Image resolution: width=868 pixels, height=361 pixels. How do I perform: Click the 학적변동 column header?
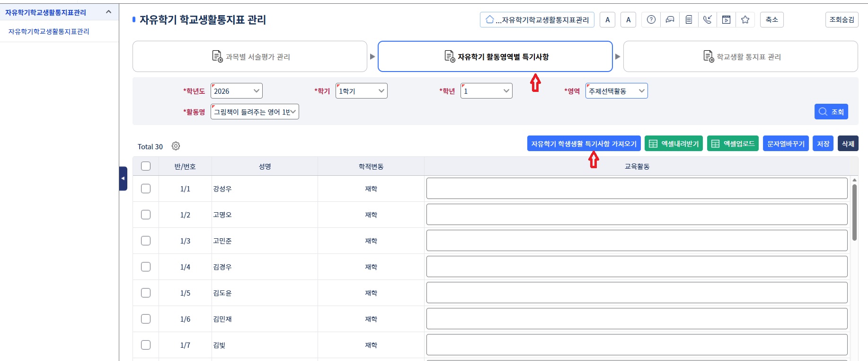[371, 166]
